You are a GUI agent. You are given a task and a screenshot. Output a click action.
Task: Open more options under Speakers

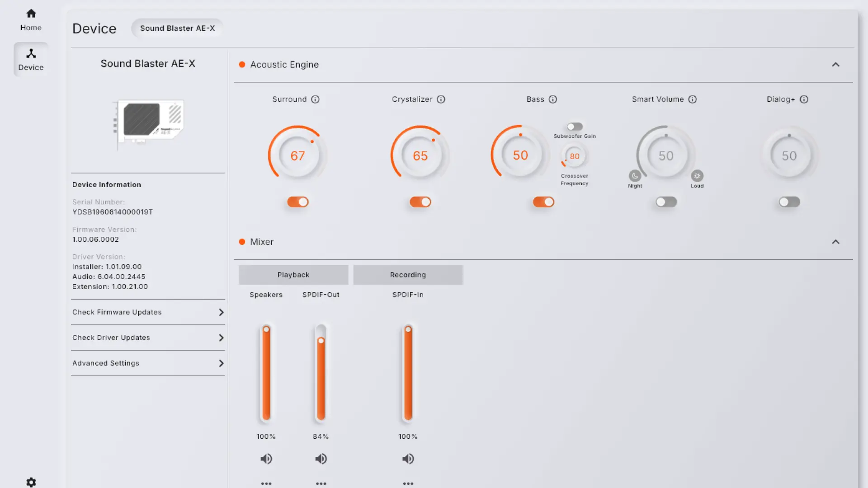(x=266, y=483)
